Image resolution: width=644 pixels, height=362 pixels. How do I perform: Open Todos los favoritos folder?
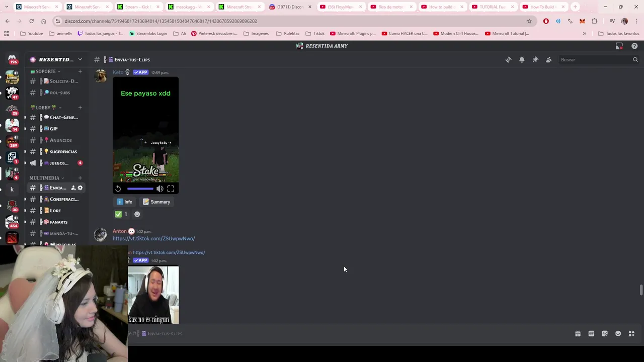click(x=618, y=34)
